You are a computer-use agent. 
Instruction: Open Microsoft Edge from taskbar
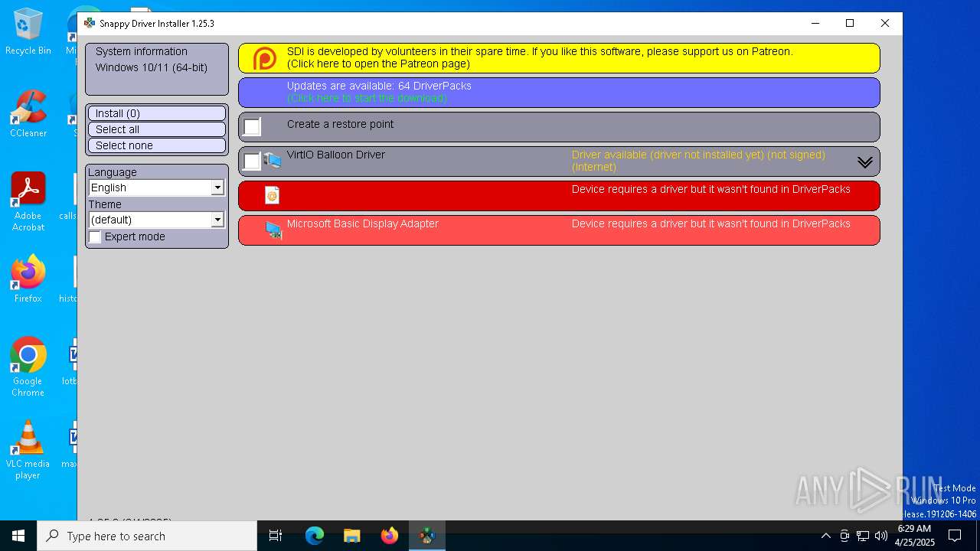click(x=315, y=536)
